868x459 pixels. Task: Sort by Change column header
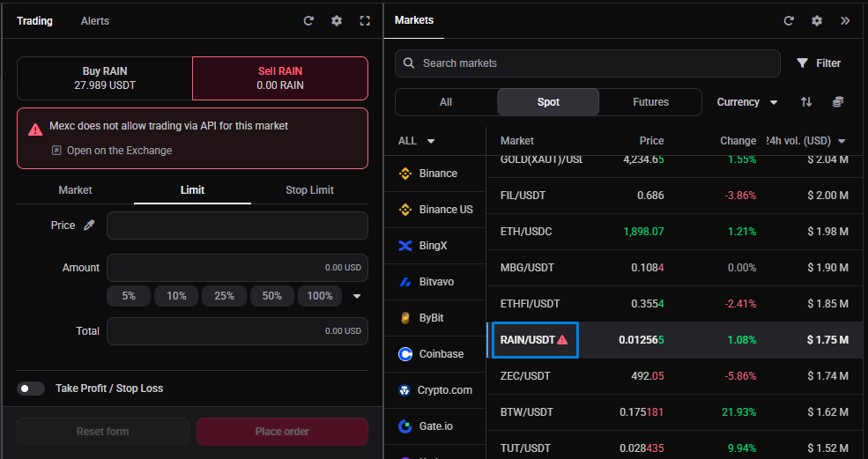pos(738,141)
